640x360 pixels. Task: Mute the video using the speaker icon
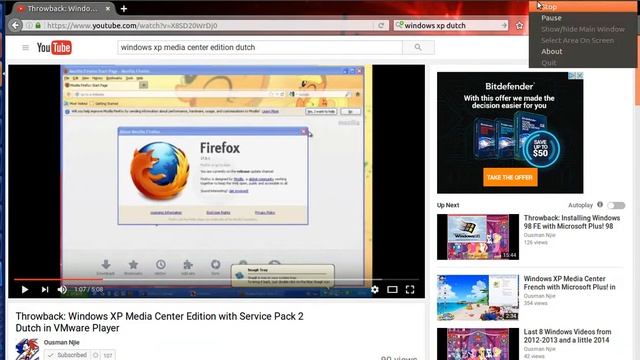coord(62,289)
